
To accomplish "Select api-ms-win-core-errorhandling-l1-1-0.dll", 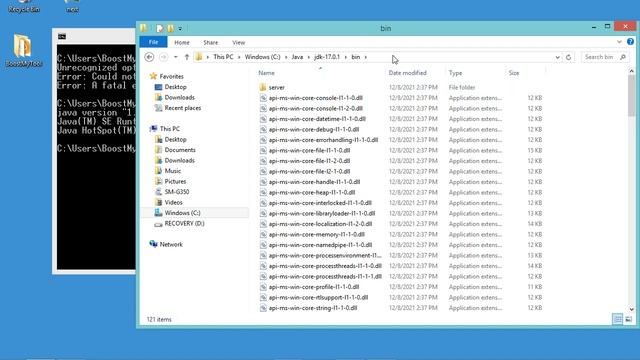I will tap(323, 140).
